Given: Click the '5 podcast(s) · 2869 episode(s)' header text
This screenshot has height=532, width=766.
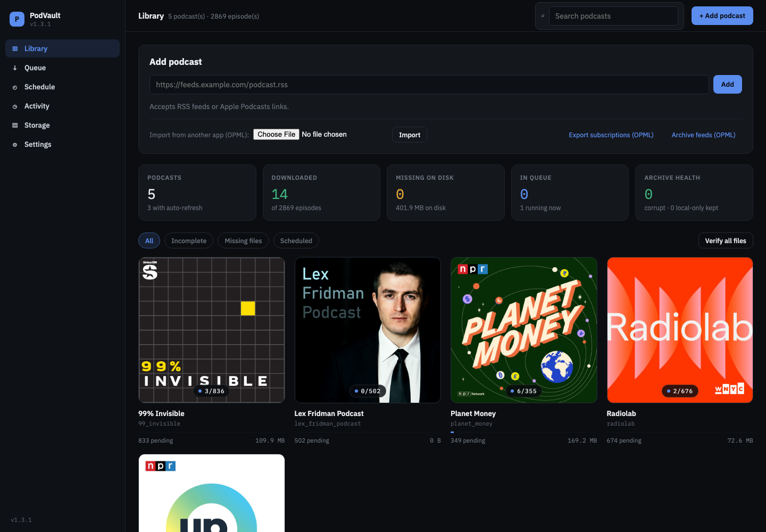Looking at the screenshot, I should click(214, 16).
